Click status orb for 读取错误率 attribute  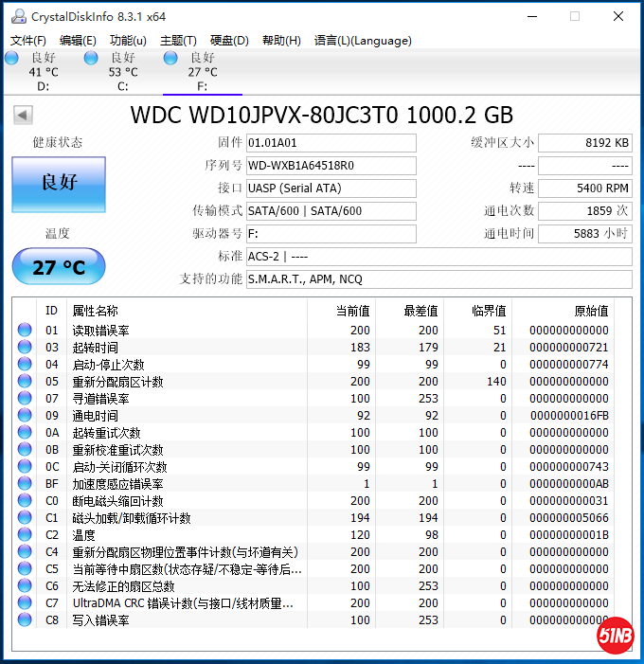point(25,331)
